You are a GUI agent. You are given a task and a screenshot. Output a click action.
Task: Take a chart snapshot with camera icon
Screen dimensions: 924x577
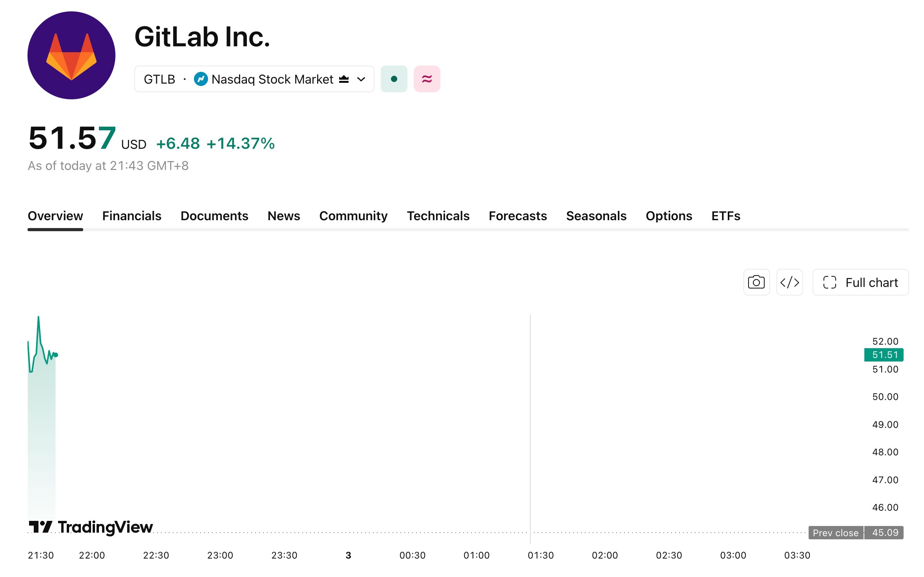(756, 282)
